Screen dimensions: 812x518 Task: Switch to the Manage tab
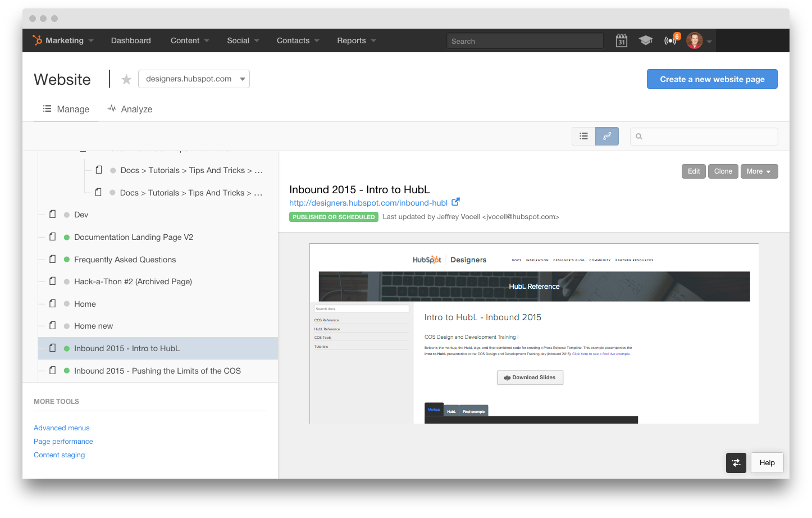coord(66,109)
